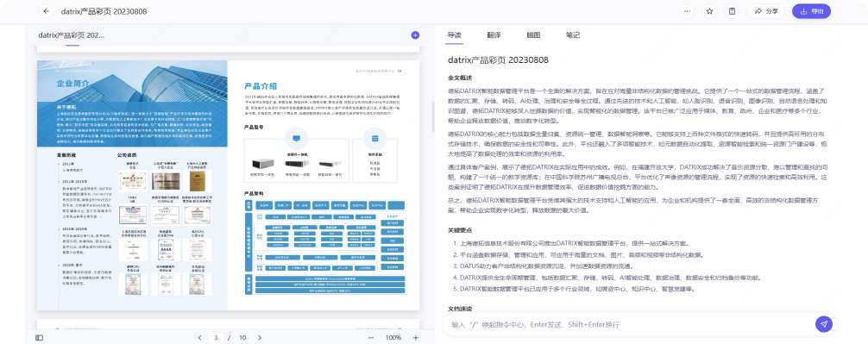Click the purple plus icon beside title

[x=415, y=34]
